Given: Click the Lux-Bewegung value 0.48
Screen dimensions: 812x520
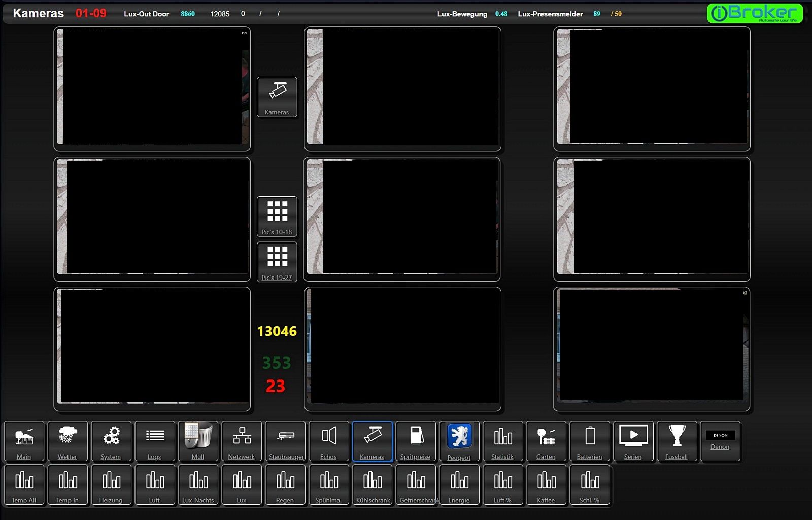Looking at the screenshot, I should [x=501, y=14].
